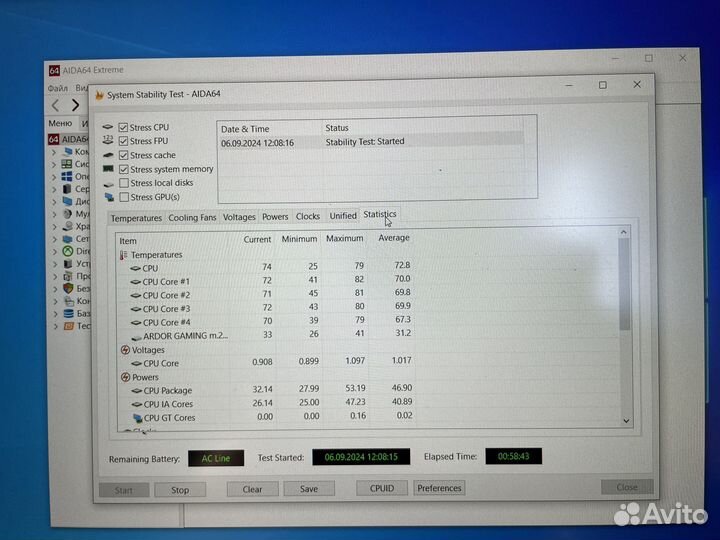
Task: Select the Unified tab
Action: (343, 216)
